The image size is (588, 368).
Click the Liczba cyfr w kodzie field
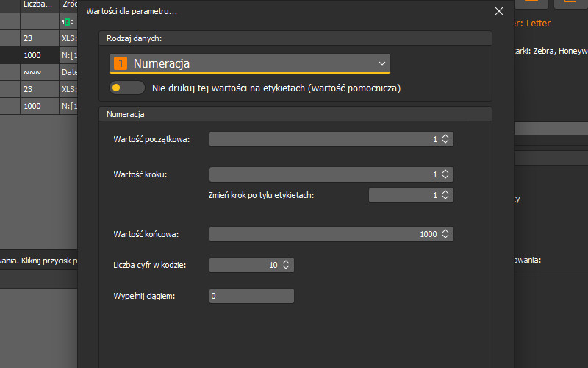click(x=243, y=265)
